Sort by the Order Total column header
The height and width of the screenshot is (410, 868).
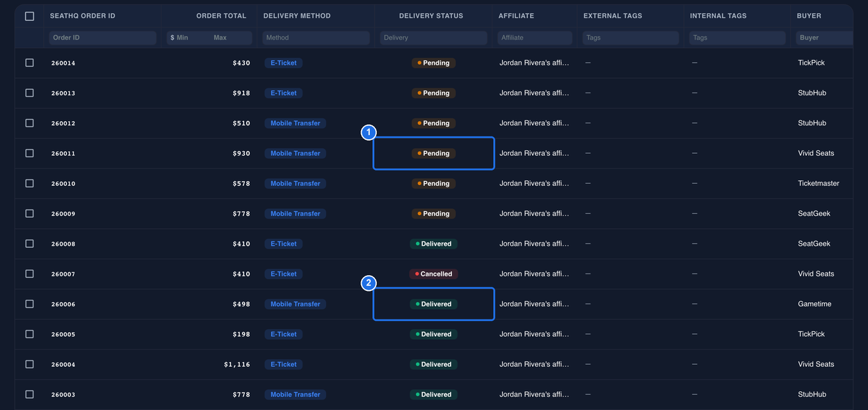pyautogui.click(x=221, y=16)
